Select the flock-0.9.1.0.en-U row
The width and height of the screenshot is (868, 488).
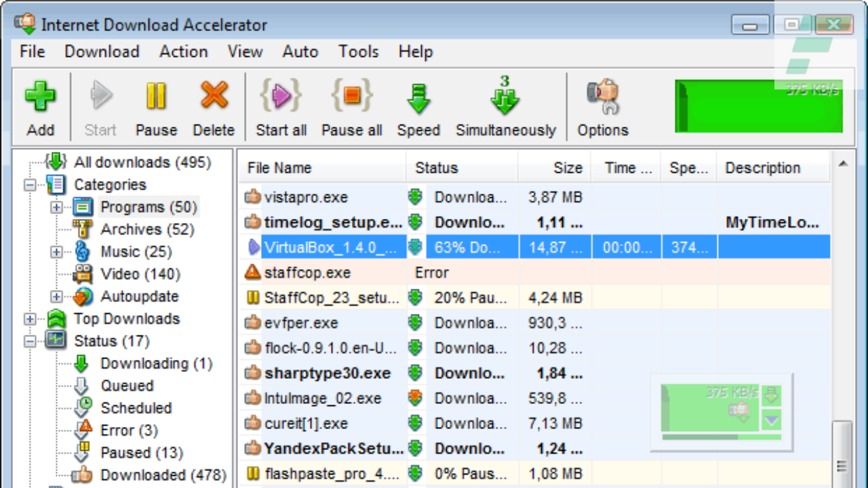pyautogui.click(x=534, y=348)
